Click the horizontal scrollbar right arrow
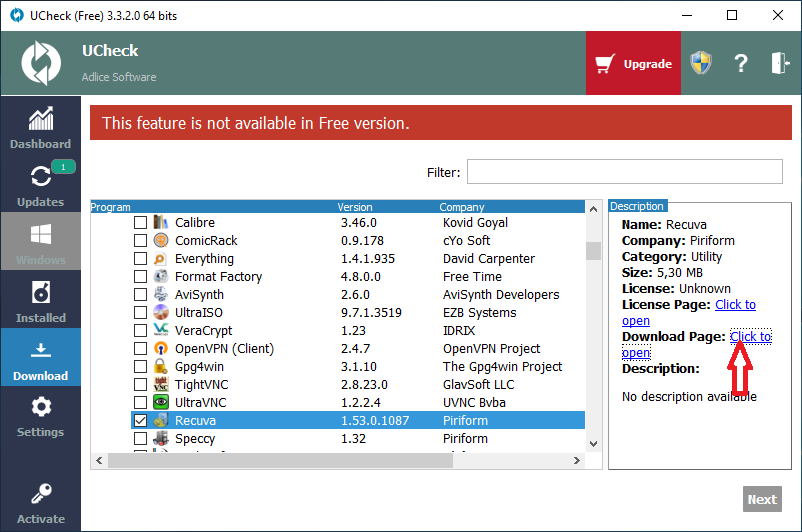The height and width of the screenshot is (532, 802). coord(576,460)
